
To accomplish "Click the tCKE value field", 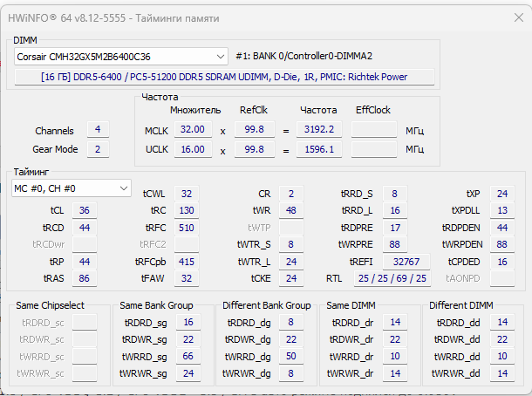I will click(291, 278).
